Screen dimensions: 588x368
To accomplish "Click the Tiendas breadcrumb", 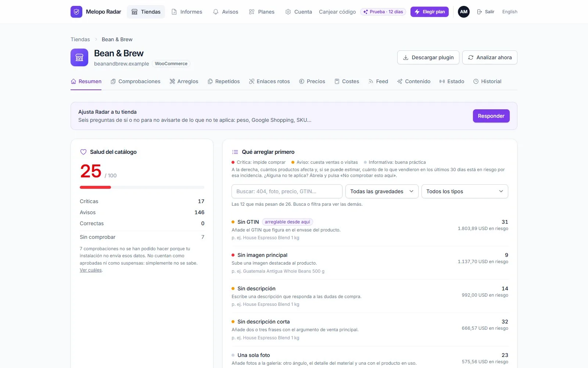I will tap(80, 39).
